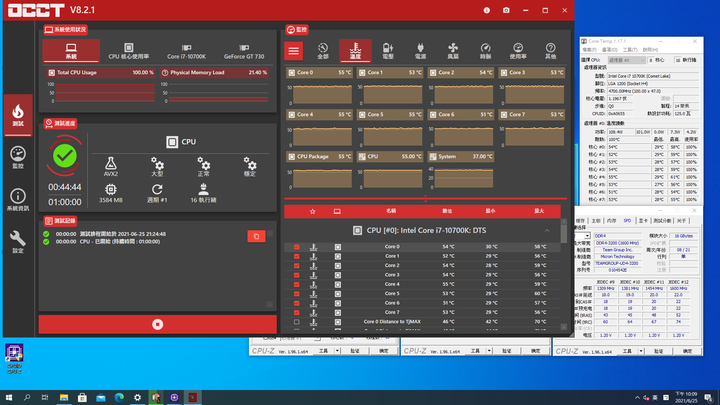Click the OCCT info icon in title bar
This screenshot has height=405, width=720.
[487, 10]
